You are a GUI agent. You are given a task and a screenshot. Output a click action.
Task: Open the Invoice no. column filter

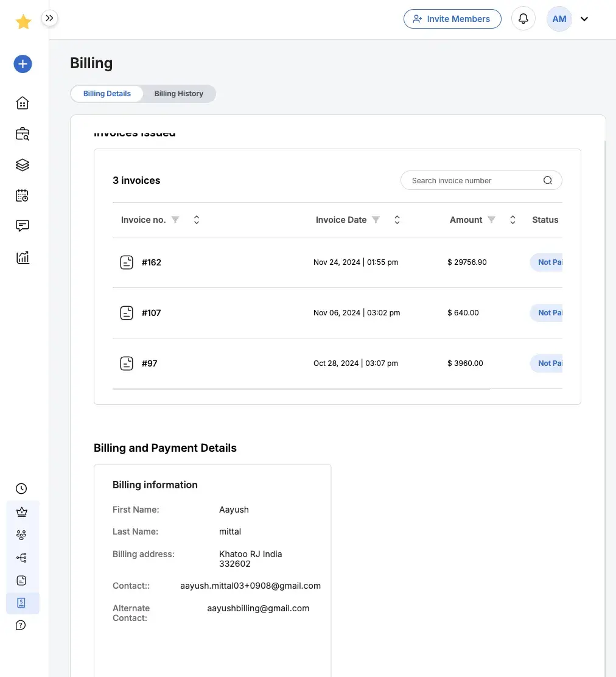point(175,220)
